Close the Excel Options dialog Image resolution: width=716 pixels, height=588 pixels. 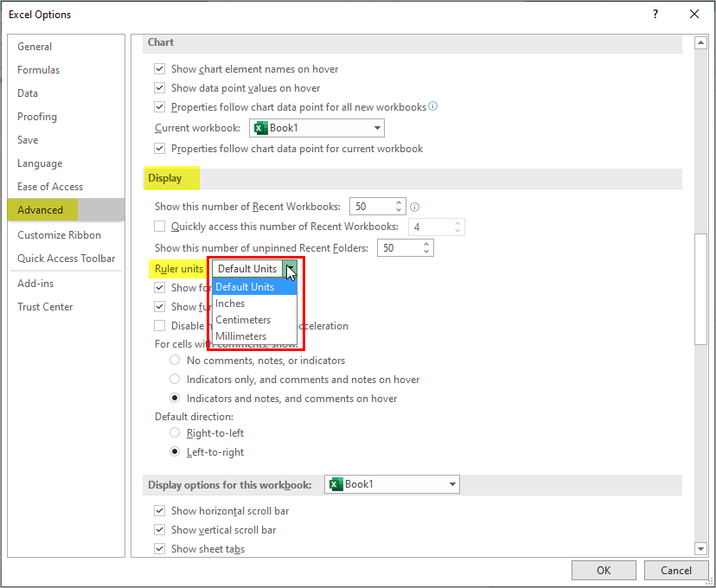click(694, 14)
